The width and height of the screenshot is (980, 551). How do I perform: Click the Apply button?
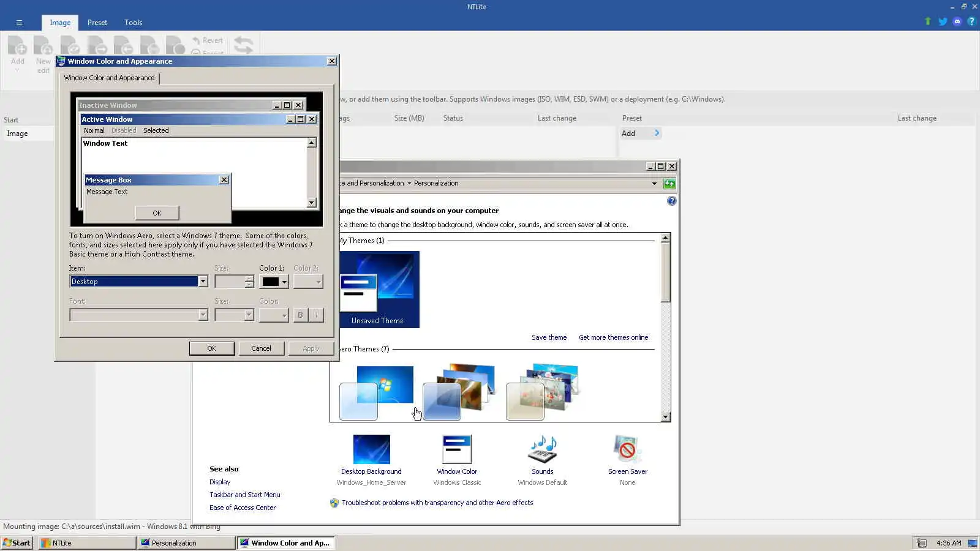(311, 348)
